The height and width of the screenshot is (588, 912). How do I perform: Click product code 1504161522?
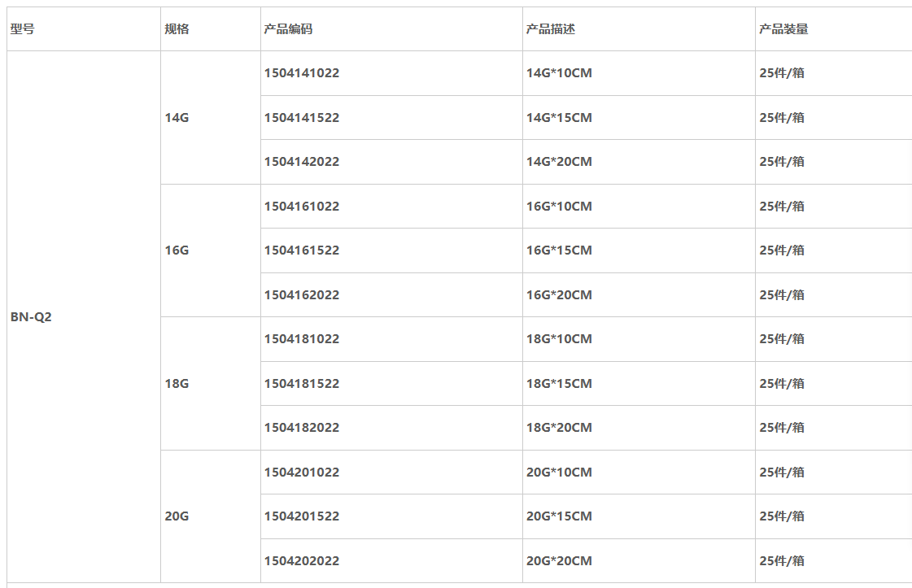[302, 250]
